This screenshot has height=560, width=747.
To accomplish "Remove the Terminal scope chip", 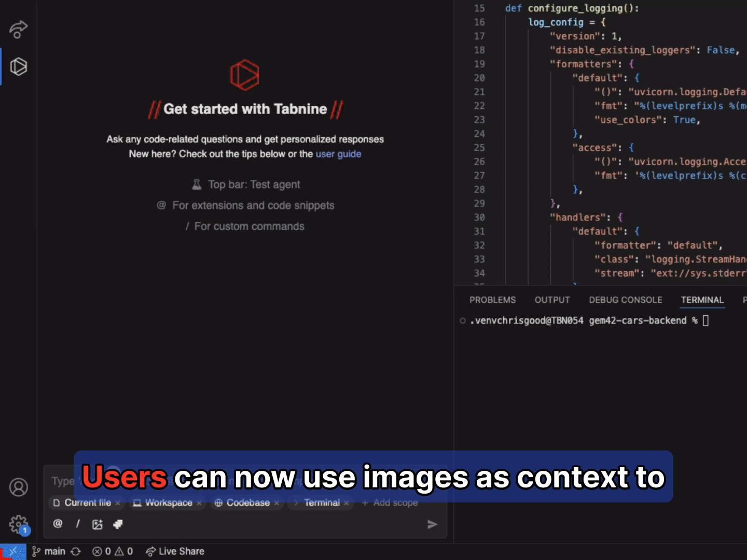I will click(347, 503).
